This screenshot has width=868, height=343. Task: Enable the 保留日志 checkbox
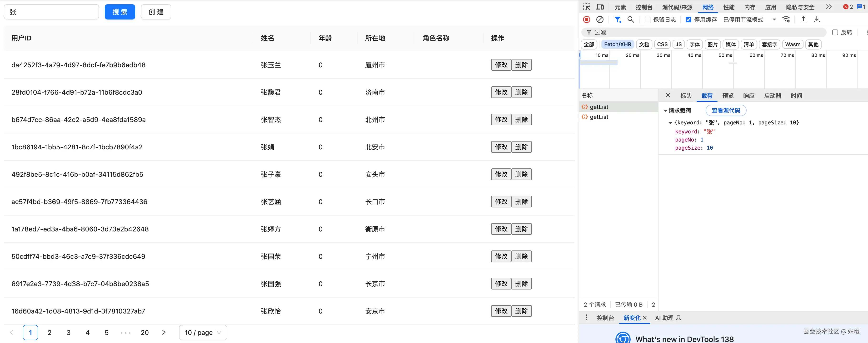tap(647, 20)
